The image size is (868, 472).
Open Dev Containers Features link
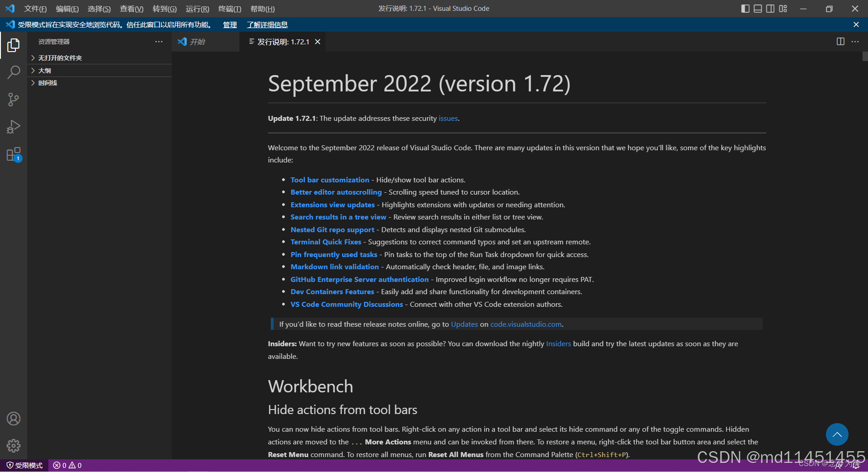tap(332, 291)
